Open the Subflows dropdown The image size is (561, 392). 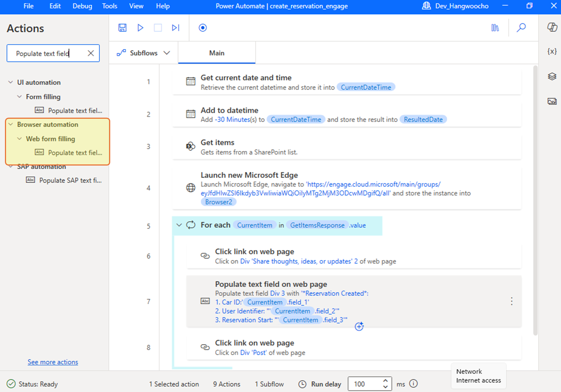pos(144,53)
